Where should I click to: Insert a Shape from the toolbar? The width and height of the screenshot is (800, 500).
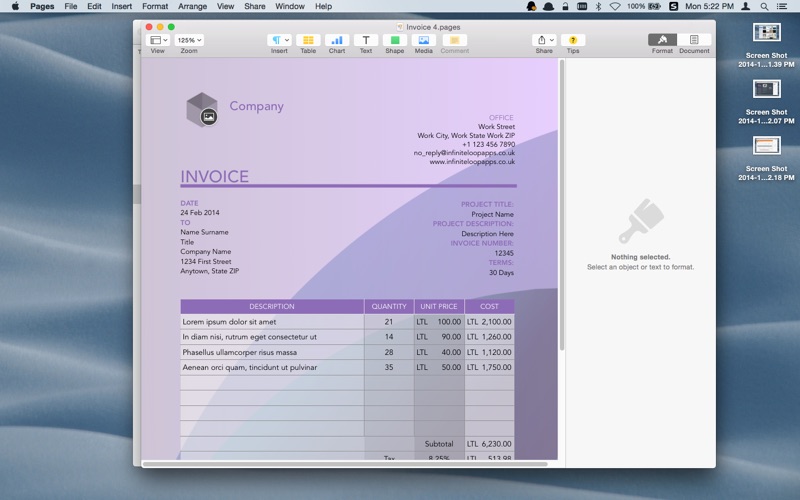(394, 40)
